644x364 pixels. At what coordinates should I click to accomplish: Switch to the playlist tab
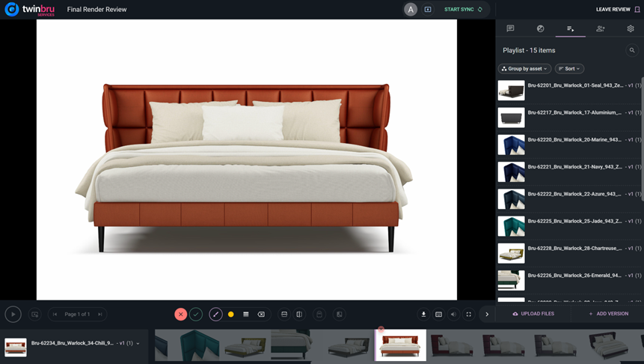[x=571, y=28]
